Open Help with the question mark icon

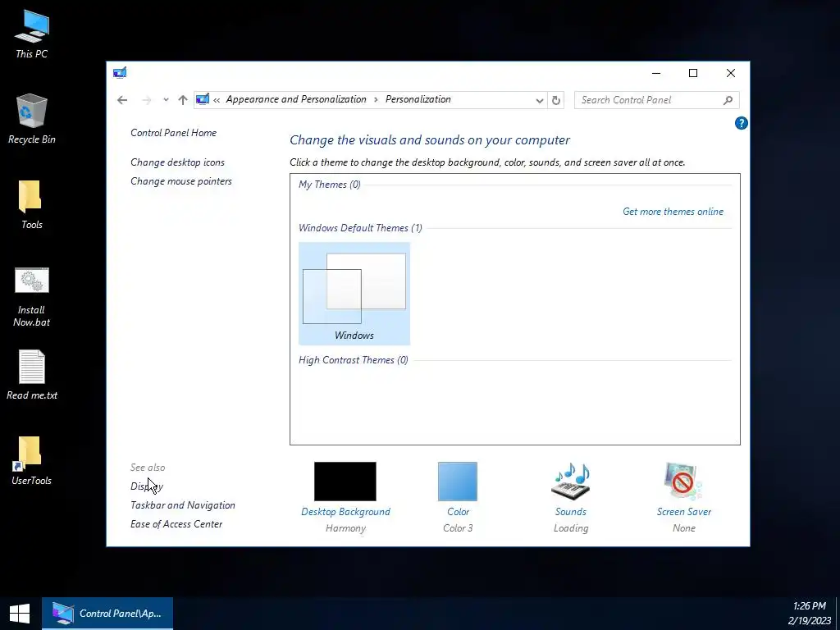pos(741,123)
